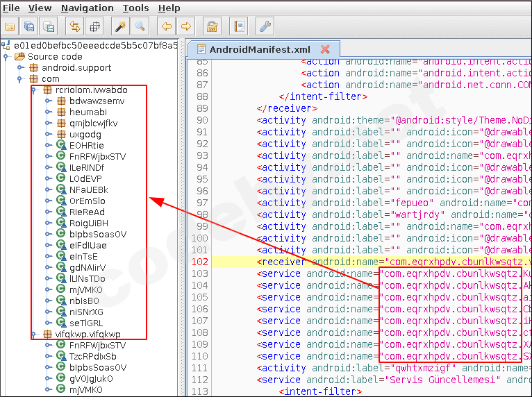Image resolution: width=532 pixels, height=397 pixels.
Task: Switch to the AndroidManifest.xml tab
Action: (x=259, y=50)
